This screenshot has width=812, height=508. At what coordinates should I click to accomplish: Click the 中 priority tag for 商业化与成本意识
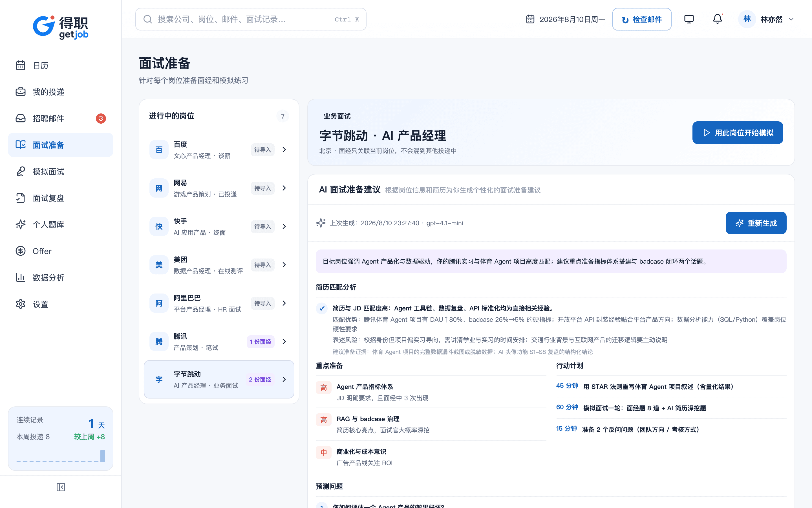pos(323,452)
